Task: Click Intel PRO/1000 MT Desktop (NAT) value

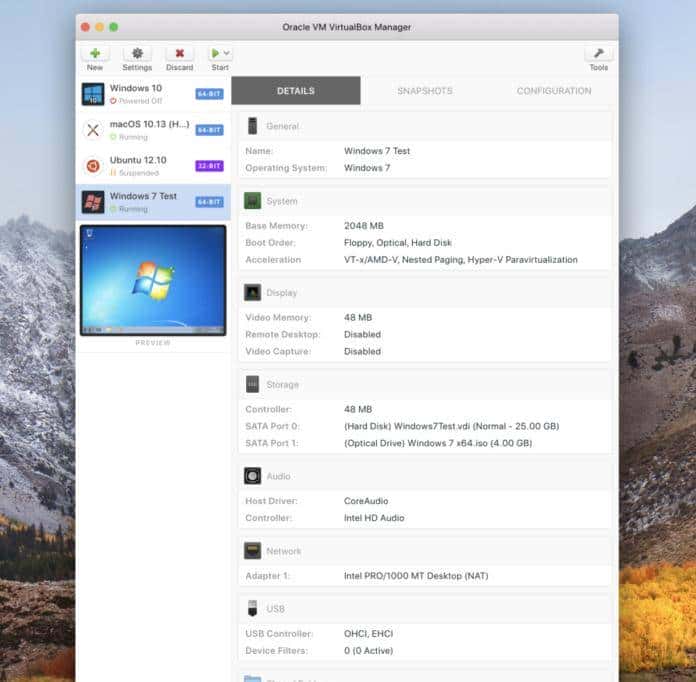Action: point(416,576)
